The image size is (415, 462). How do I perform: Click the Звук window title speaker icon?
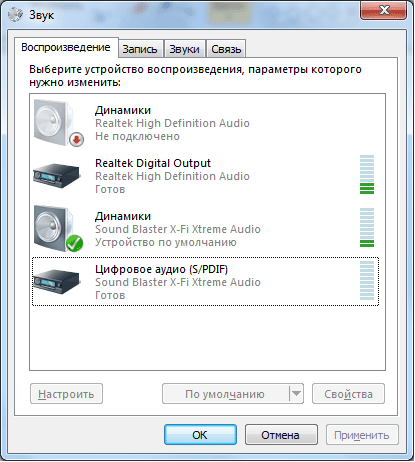(15, 15)
